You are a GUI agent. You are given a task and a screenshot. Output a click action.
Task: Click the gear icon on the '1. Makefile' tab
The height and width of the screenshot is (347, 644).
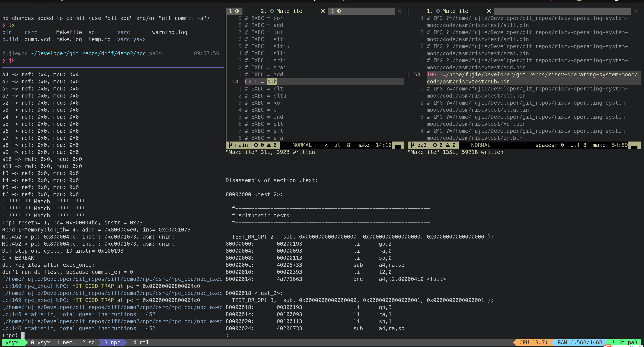point(438,11)
